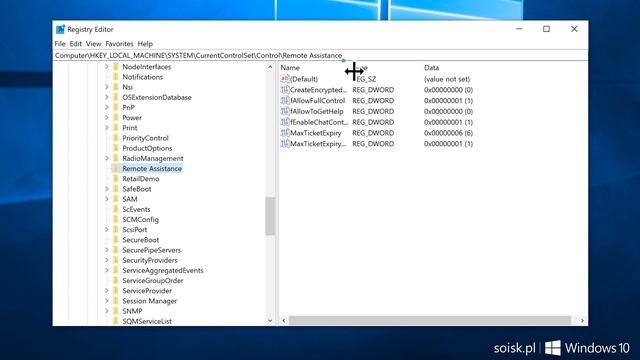The height and width of the screenshot is (360, 640).
Task: Click the folder icon next to PriorityControl
Action: 116,138
